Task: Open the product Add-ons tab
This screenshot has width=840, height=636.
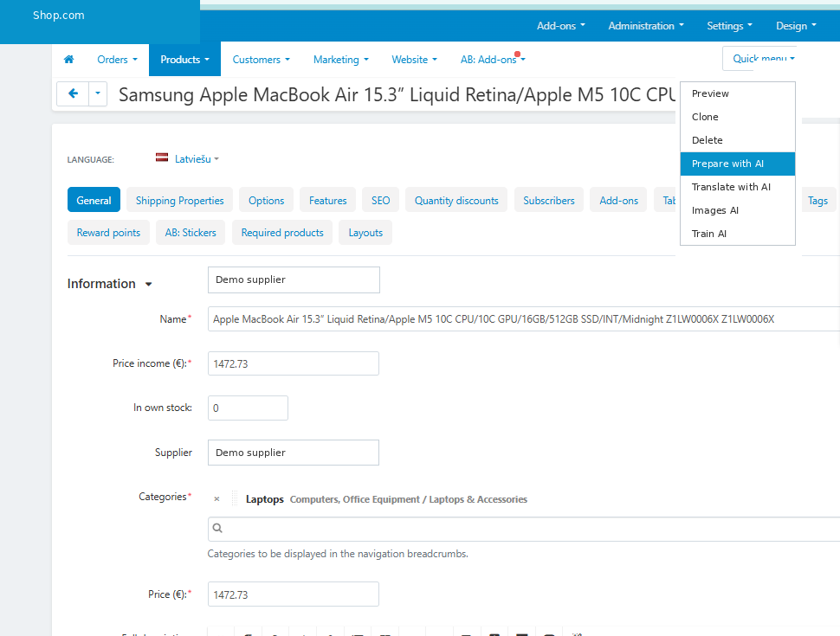Action: point(619,200)
